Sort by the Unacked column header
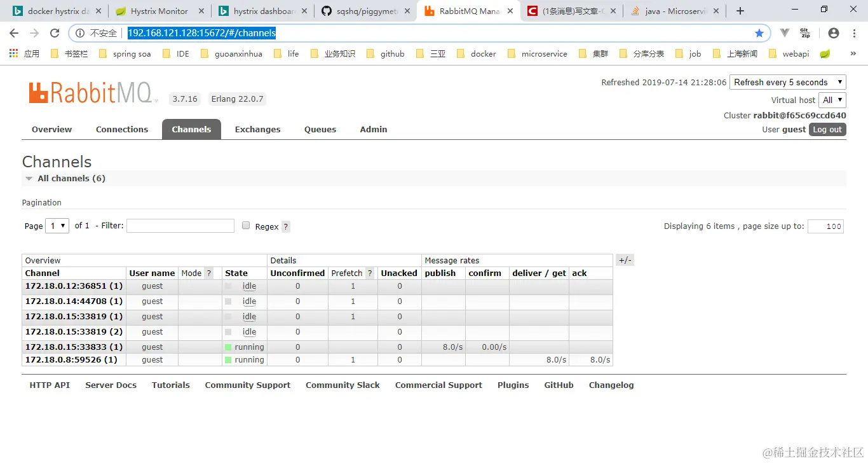 point(399,273)
